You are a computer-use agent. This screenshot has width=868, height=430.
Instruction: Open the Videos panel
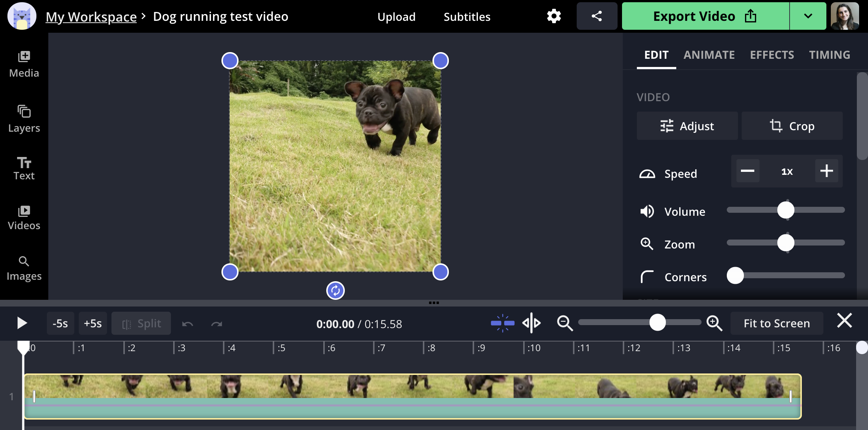click(x=24, y=217)
